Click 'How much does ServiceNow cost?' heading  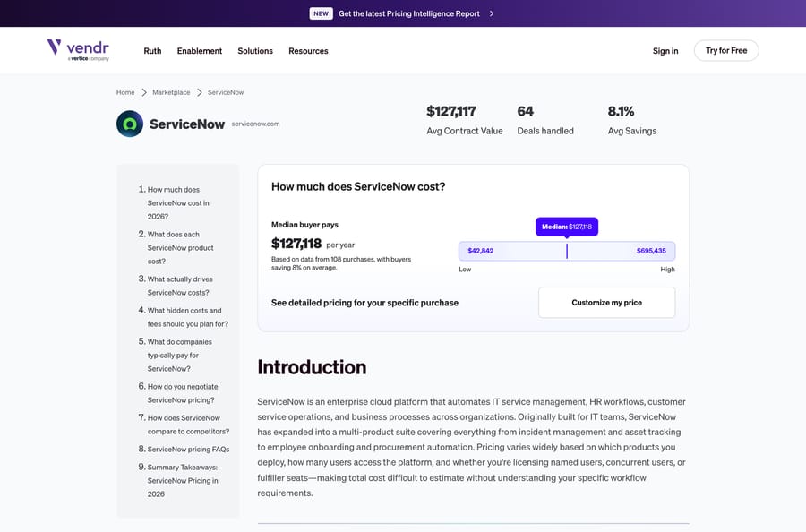pos(358,186)
